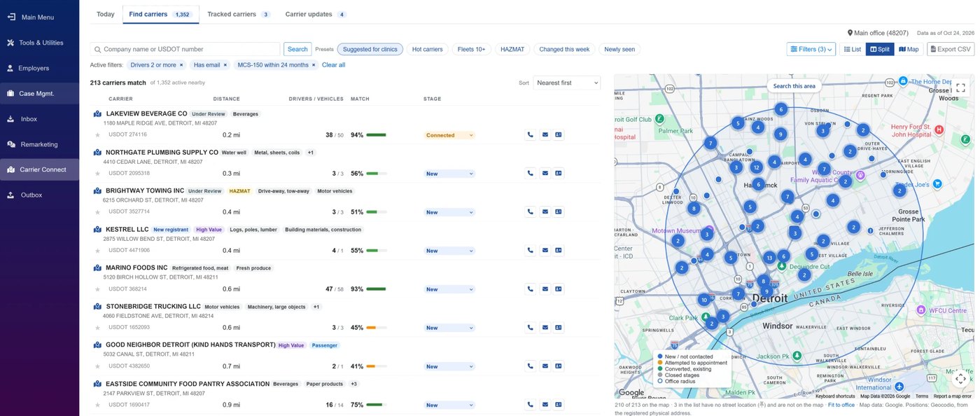Open the Filters (3) dropdown

[811, 49]
